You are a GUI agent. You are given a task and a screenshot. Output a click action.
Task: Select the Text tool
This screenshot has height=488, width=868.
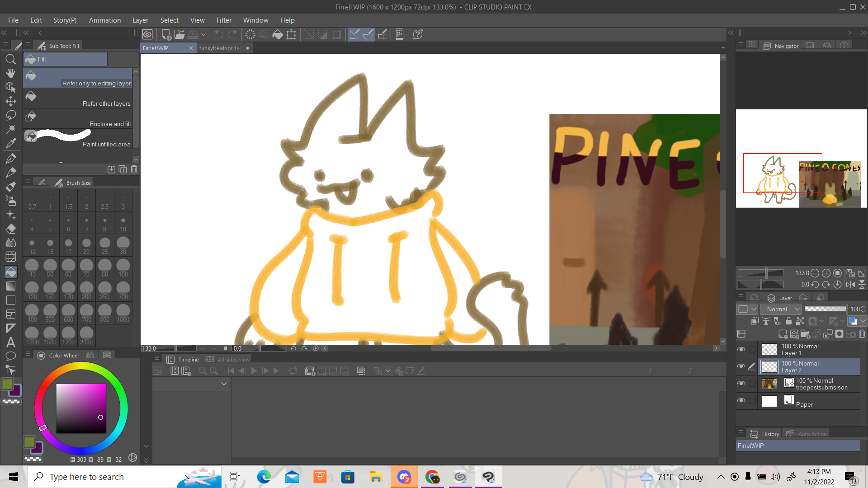[x=11, y=342]
